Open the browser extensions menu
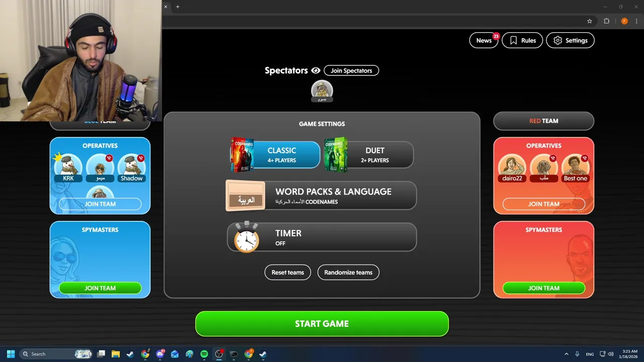 606,21
